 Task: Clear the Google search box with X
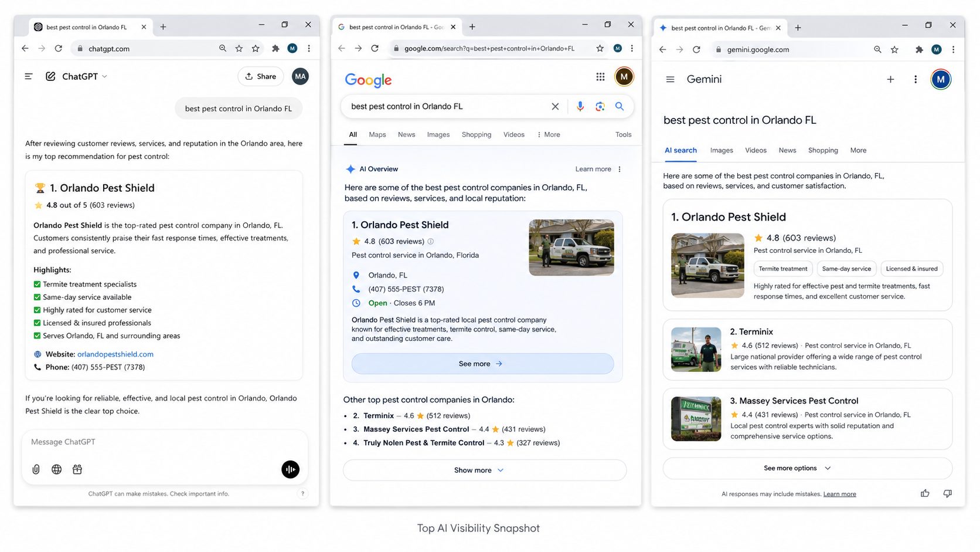pyautogui.click(x=555, y=106)
